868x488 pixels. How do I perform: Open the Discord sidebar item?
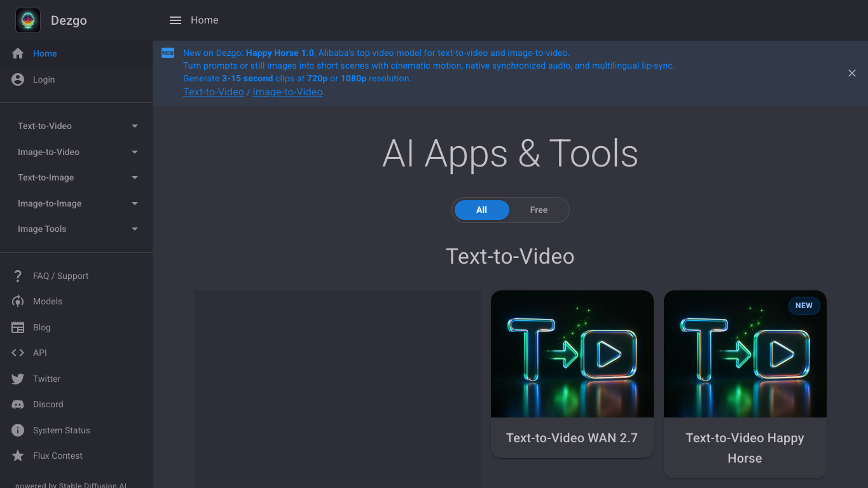point(76,404)
